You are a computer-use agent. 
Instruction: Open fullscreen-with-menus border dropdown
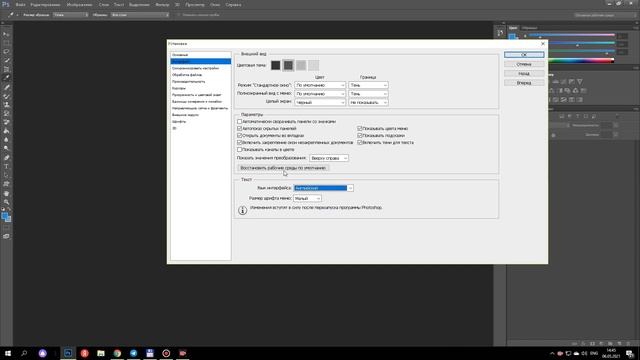pos(368,93)
